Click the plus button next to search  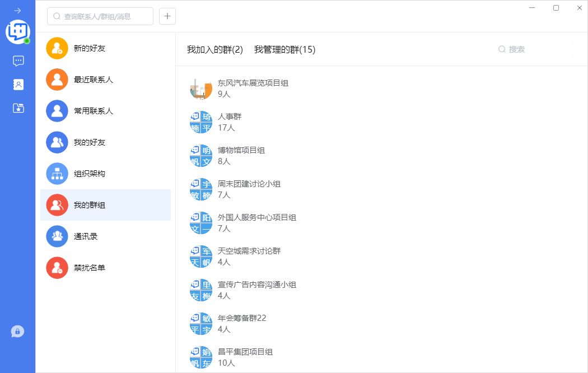tap(167, 16)
